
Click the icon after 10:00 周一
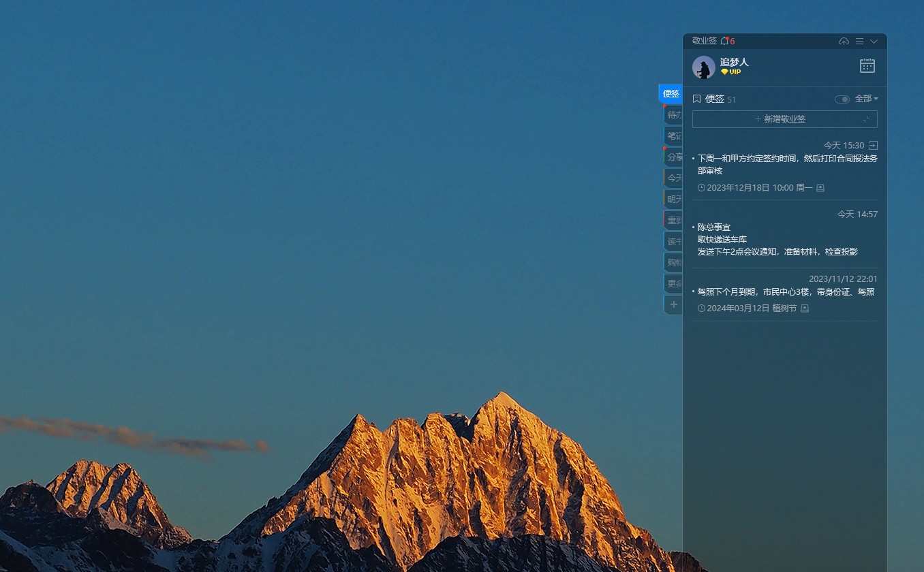point(820,187)
